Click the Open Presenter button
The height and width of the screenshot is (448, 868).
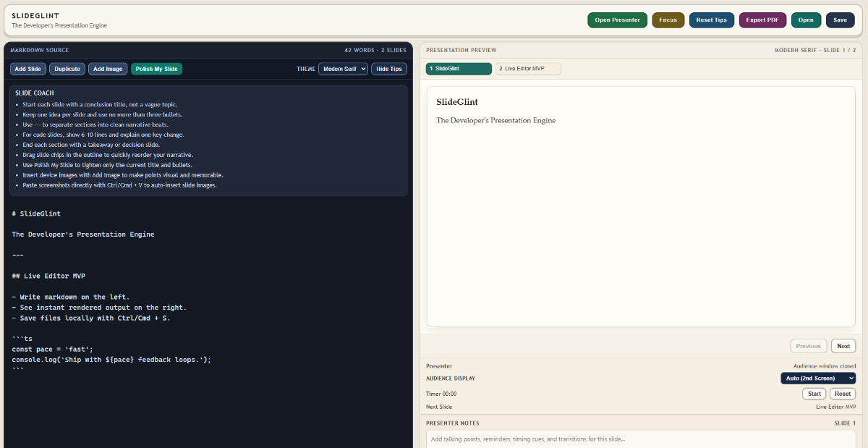coord(617,20)
